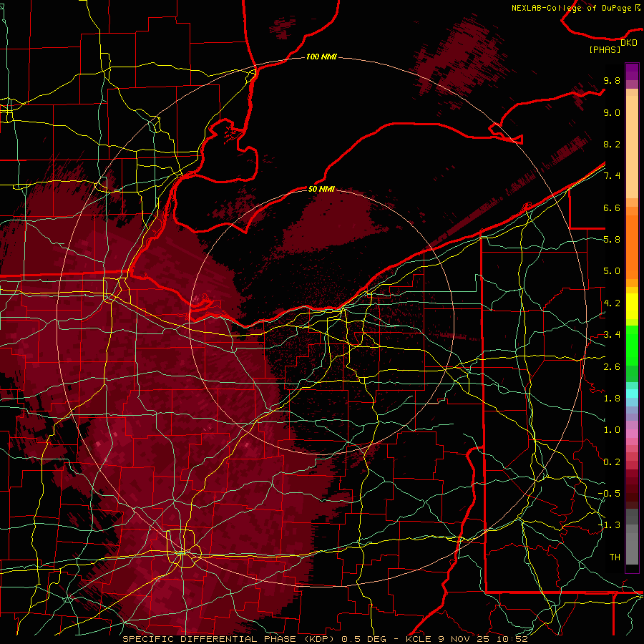The width and height of the screenshot is (644, 644).
Task: Click the KDP product caption at bottom
Action: coord(325,639)
